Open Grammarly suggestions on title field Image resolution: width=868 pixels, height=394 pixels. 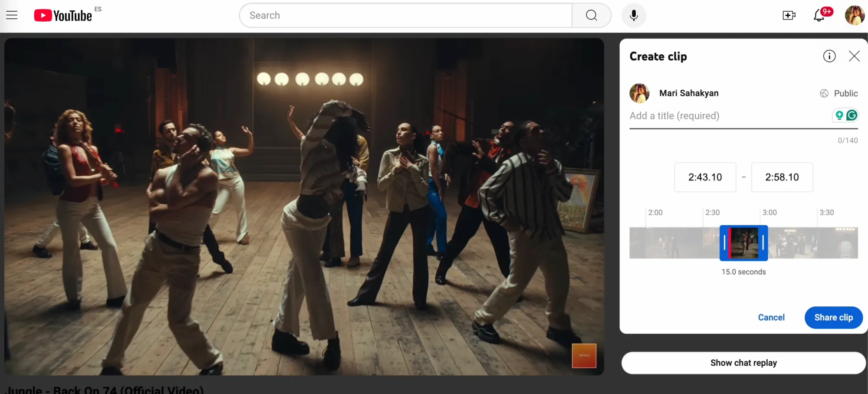852,115
